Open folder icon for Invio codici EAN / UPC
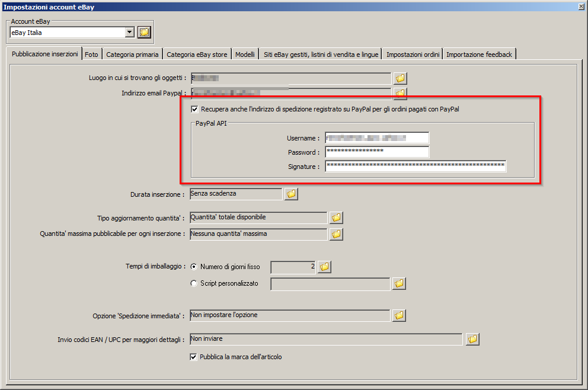Viewport: 588px width, 390px height. [472, 339]
